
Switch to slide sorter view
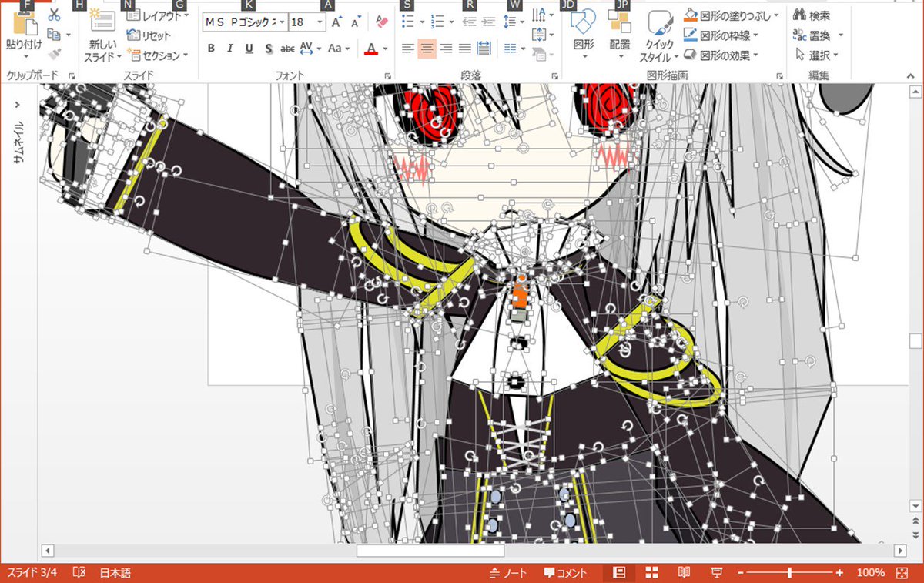(651, 573)
